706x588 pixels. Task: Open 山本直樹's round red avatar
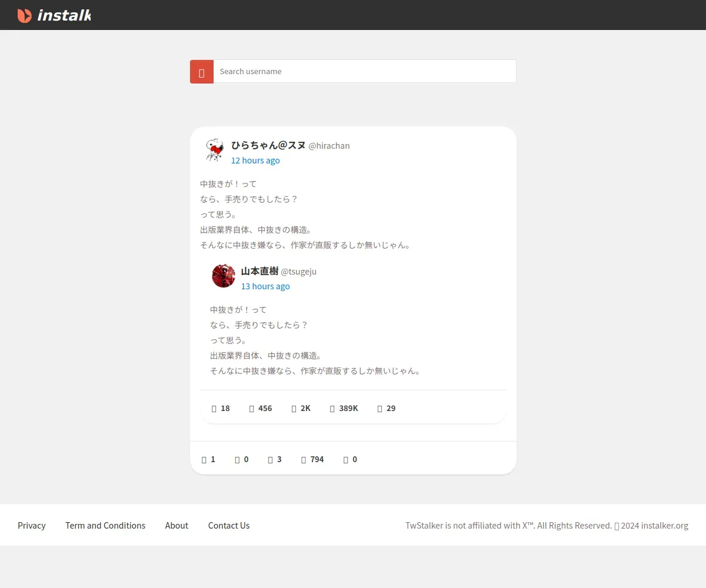pyautogui.click(x=224, y=276)
